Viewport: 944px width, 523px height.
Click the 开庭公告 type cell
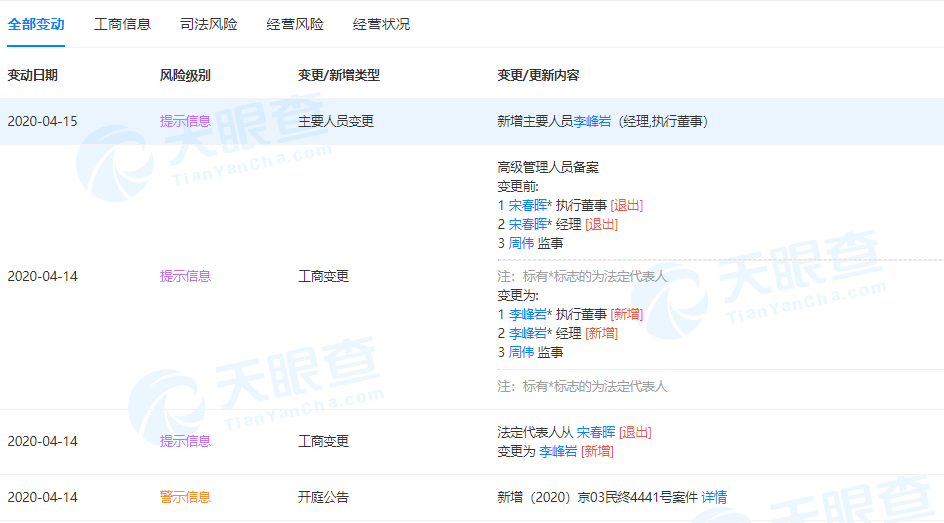[323, 497]
